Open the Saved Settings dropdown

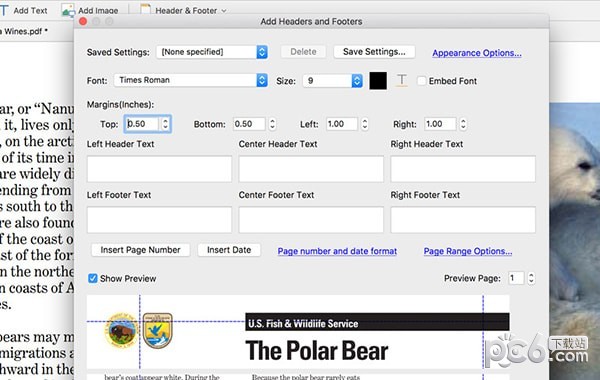[212, 52]
